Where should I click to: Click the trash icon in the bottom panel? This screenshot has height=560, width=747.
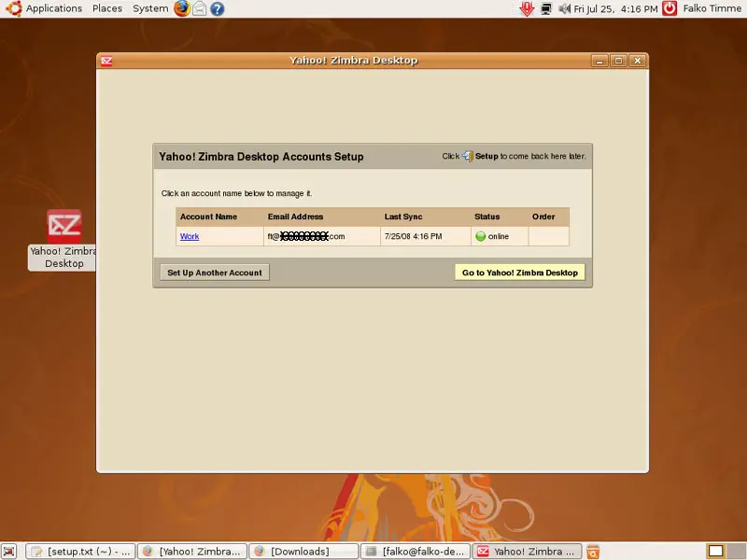click(593, 552)
